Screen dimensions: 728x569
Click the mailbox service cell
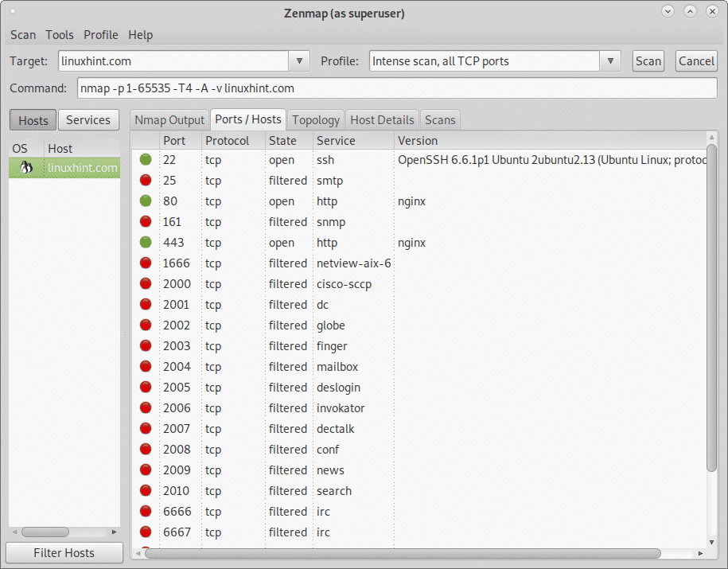(337, 367)
